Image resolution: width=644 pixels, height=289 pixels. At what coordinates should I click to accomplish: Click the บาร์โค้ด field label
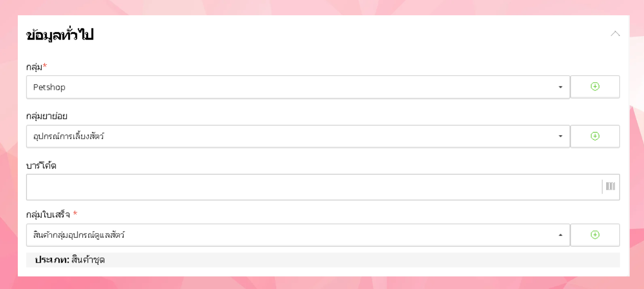[41, 166]
